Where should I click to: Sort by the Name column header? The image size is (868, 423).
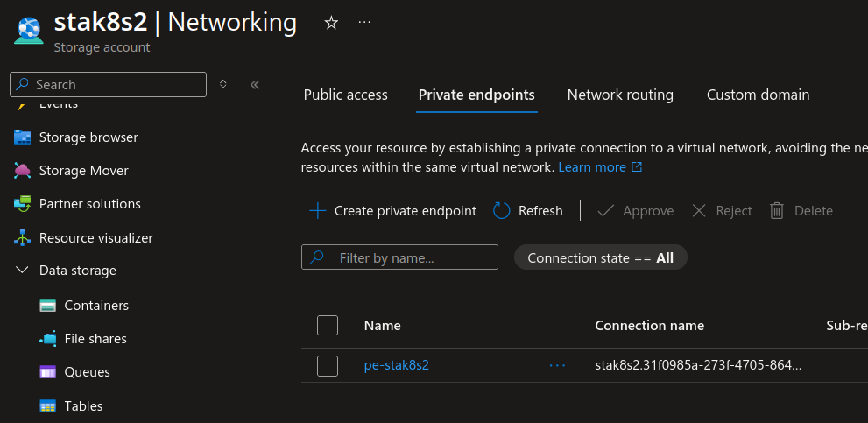point(383,326)
